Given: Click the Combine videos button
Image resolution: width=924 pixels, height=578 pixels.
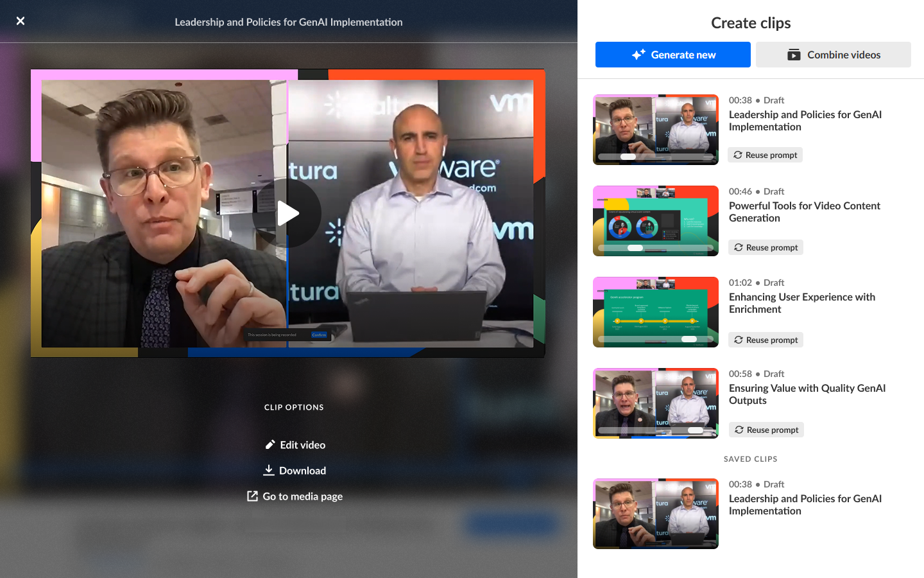Looking at the screenshot, I should point(834,55).
